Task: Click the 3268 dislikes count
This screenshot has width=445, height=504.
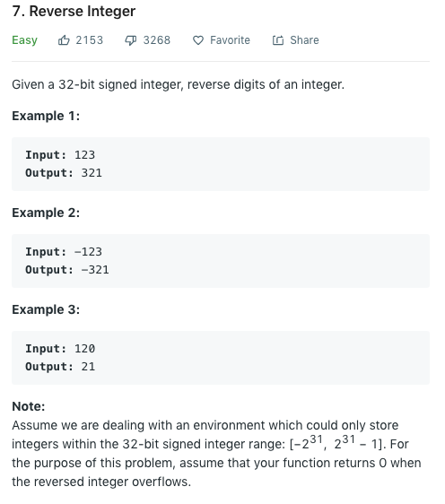Action: pyautogui.click(x=157, y=40)
